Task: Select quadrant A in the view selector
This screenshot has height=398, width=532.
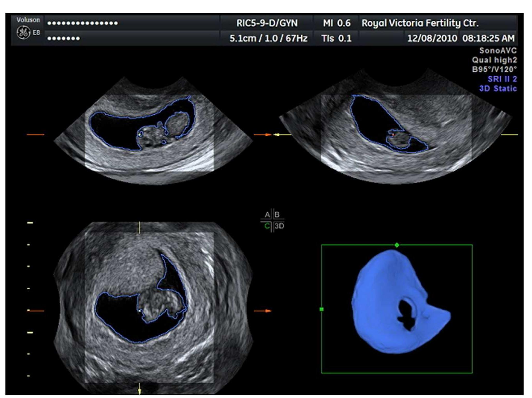Action: 267,215
